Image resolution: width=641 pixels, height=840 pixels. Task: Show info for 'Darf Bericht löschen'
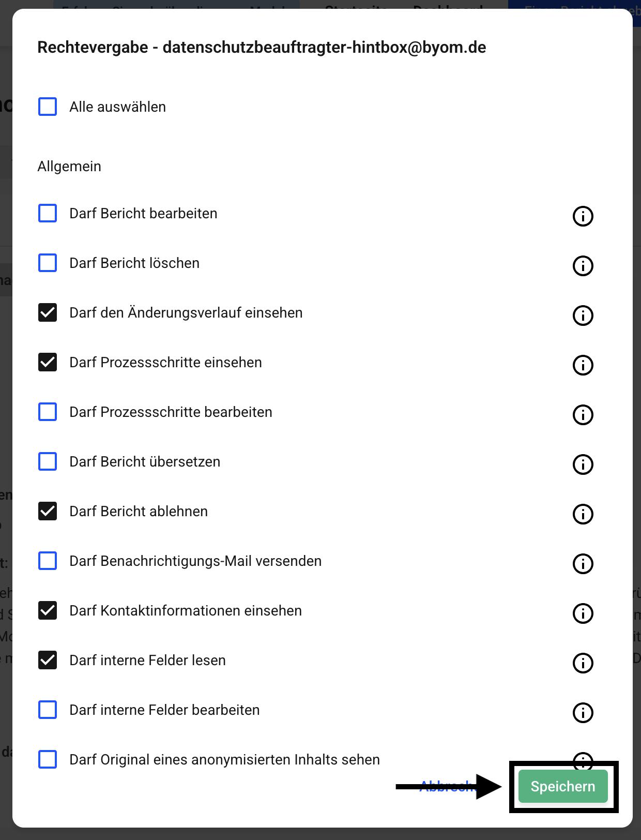click(583, 266)
